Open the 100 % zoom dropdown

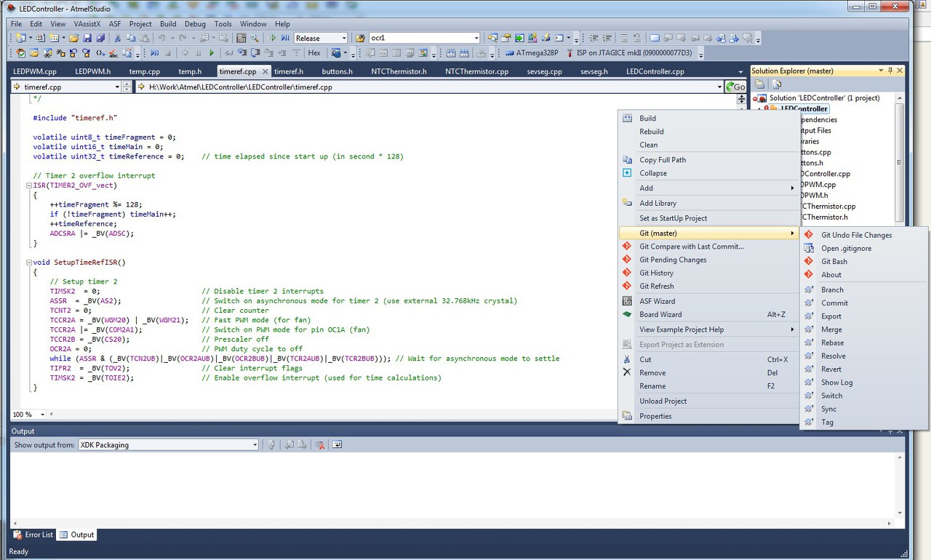tap(42, 414)
